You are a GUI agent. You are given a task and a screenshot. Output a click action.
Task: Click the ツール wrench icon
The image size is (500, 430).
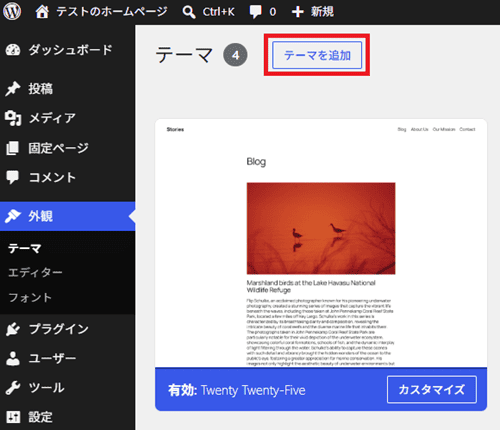[13, 388]
